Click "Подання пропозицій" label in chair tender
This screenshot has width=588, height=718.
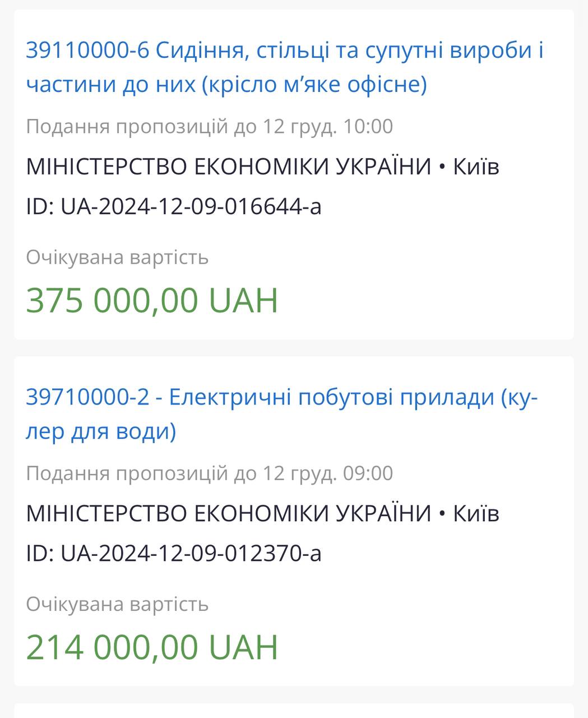(127, 126)
